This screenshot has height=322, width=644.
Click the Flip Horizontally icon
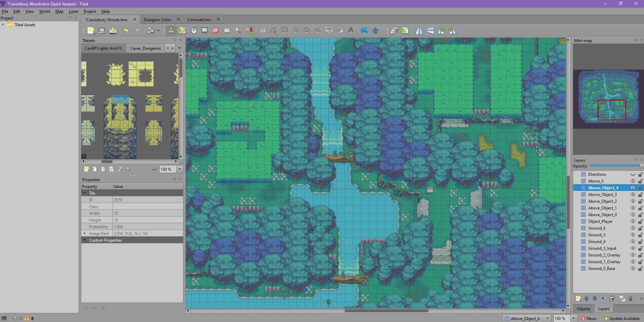point(419,31)
